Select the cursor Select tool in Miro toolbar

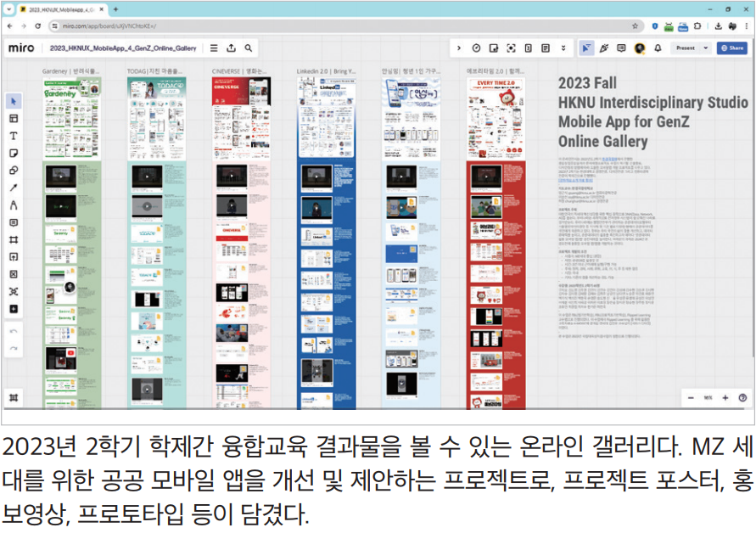(14, 101)
